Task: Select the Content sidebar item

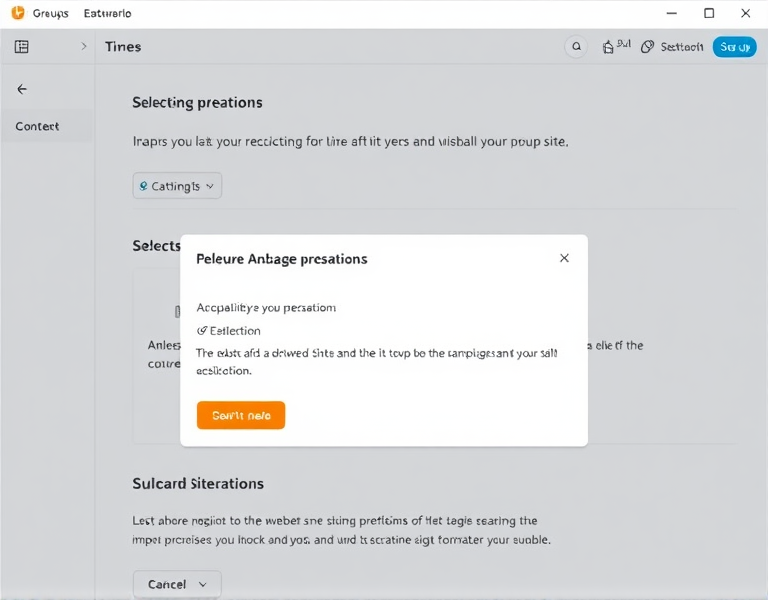Action: pyautogui.click(x=37, y=126)
